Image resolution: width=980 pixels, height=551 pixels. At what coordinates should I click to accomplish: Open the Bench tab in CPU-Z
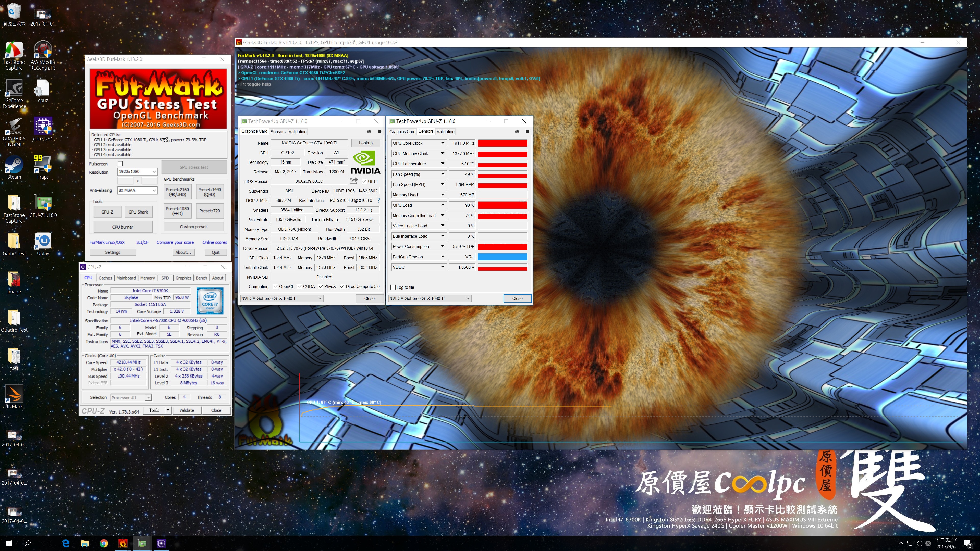tap(201, 278)
